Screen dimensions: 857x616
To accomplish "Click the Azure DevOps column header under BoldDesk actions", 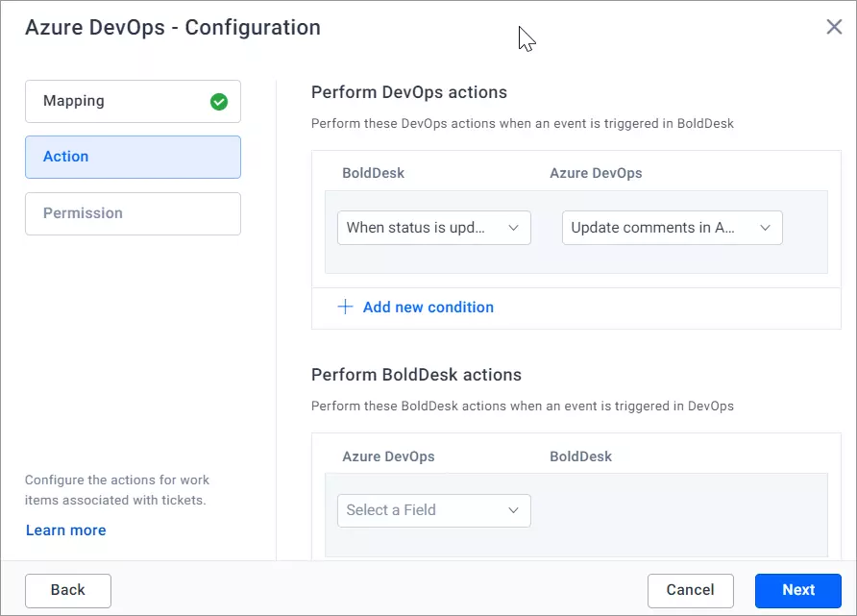I will tap(388, 456).
